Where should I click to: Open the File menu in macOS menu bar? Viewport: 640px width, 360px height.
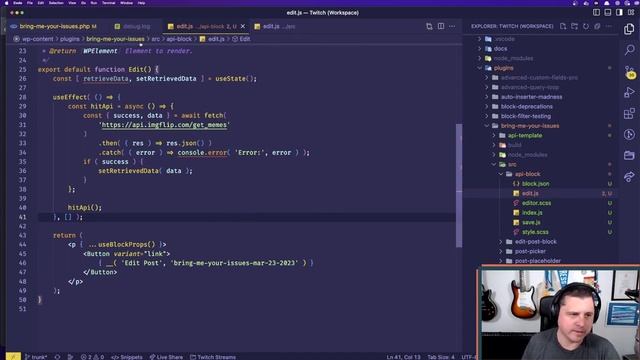point(30,3)
